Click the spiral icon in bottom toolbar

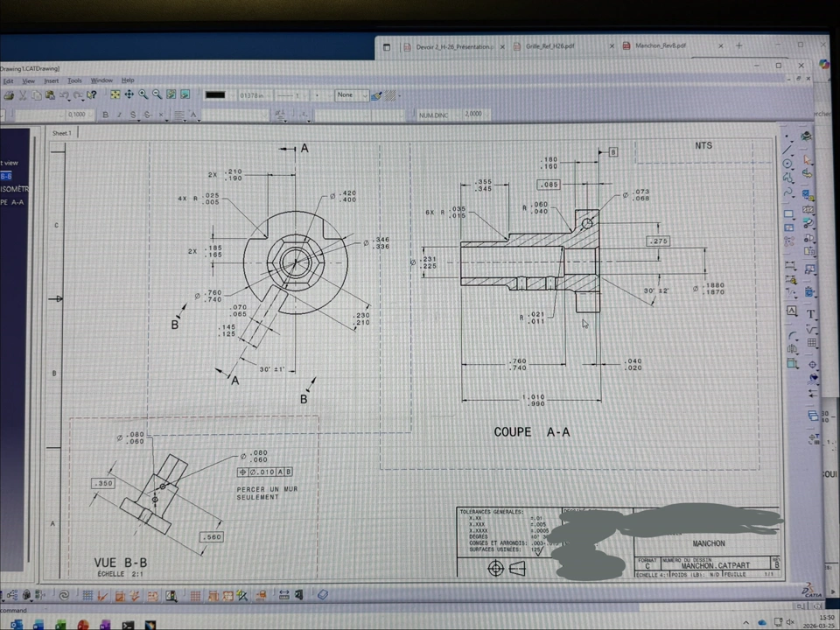(x=64, y=595)
